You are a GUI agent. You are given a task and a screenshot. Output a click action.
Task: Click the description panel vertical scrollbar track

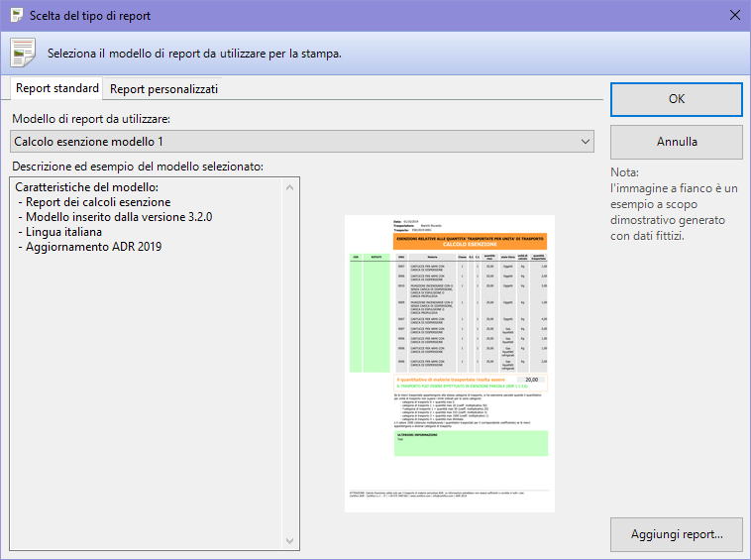pos(290,363)
